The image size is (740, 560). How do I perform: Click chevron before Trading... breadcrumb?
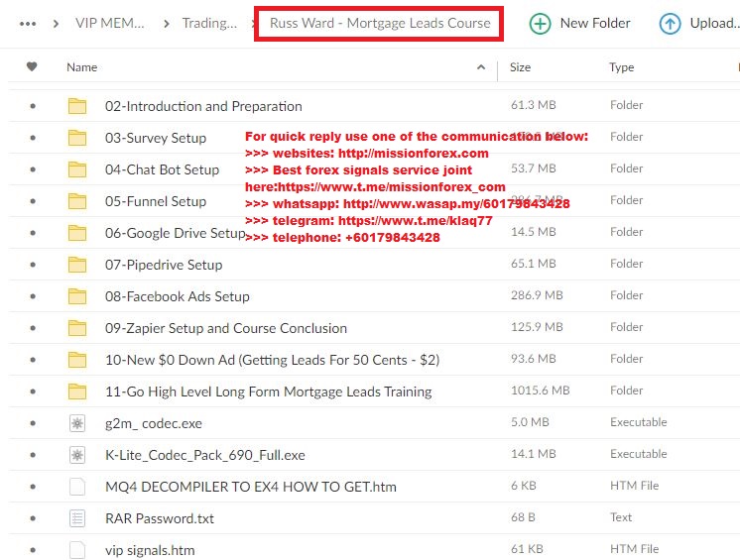[x=166, y=24]
